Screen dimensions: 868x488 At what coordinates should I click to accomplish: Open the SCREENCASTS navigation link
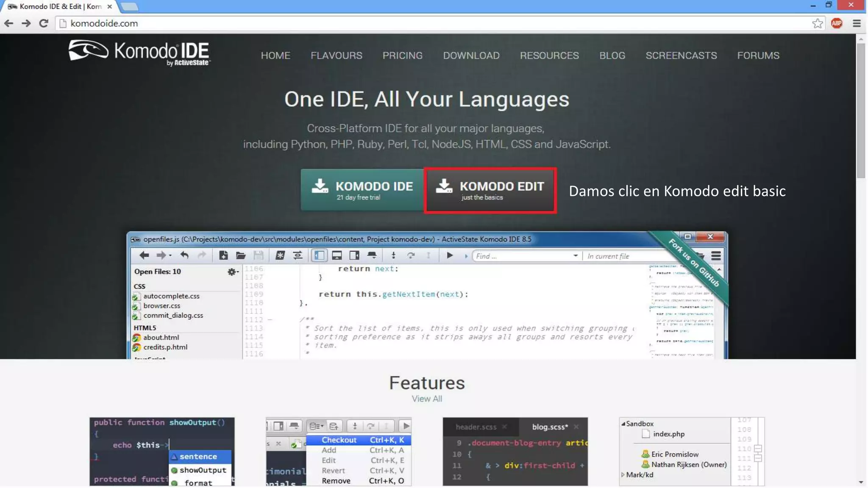click(681, 55)
